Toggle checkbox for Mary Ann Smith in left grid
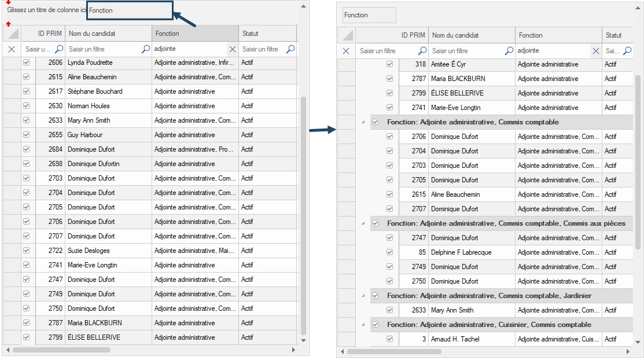Viewport: 644px width, 360px height. (x=27, y=120)
